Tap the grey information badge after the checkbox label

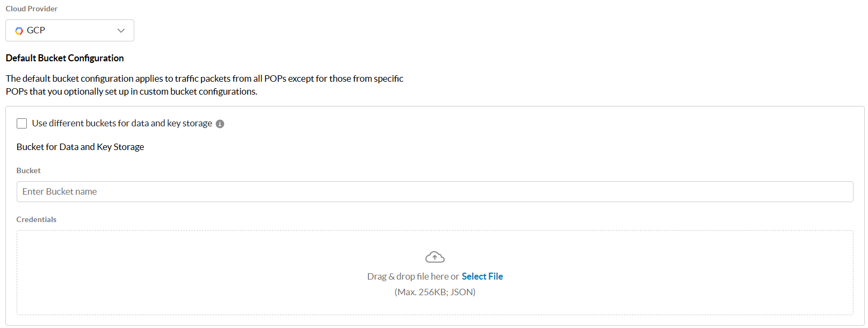coord(220,123)
